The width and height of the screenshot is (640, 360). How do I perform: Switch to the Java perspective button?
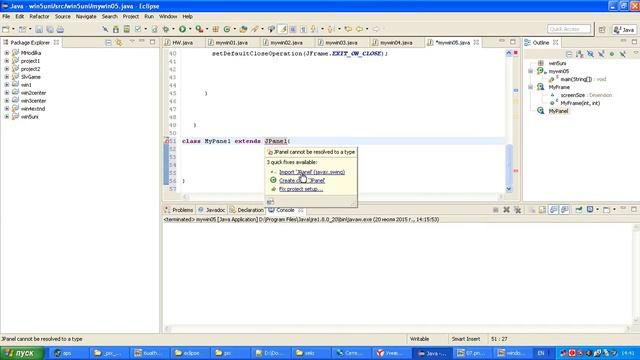tap(624, 29)
